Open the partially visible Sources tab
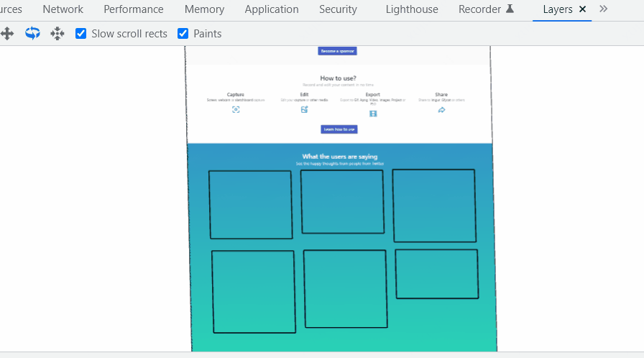This screenshot has height=358, width=644. [11, 9]
